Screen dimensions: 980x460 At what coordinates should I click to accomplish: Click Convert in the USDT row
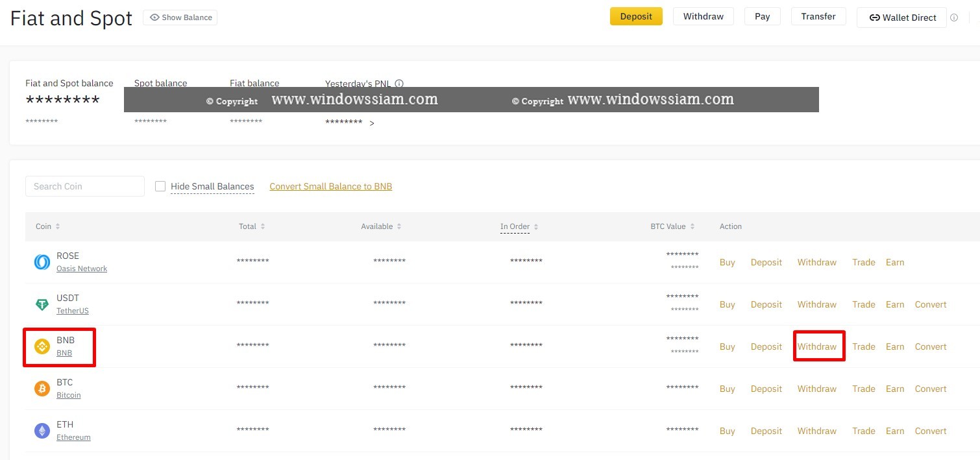pyautogui.click(x=931, y=304)
